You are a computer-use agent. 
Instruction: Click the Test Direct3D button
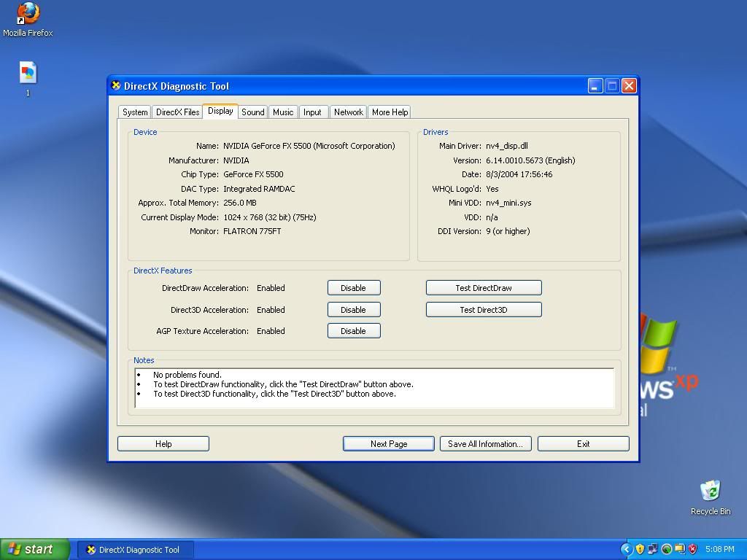[x=484, y=310]
